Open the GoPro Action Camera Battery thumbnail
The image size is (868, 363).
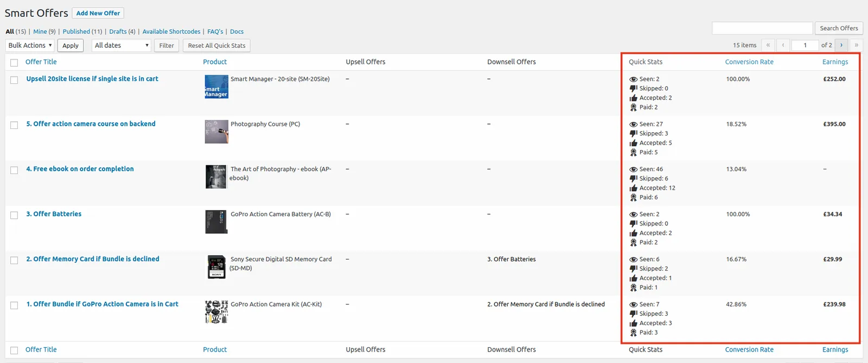pos(216,222)
